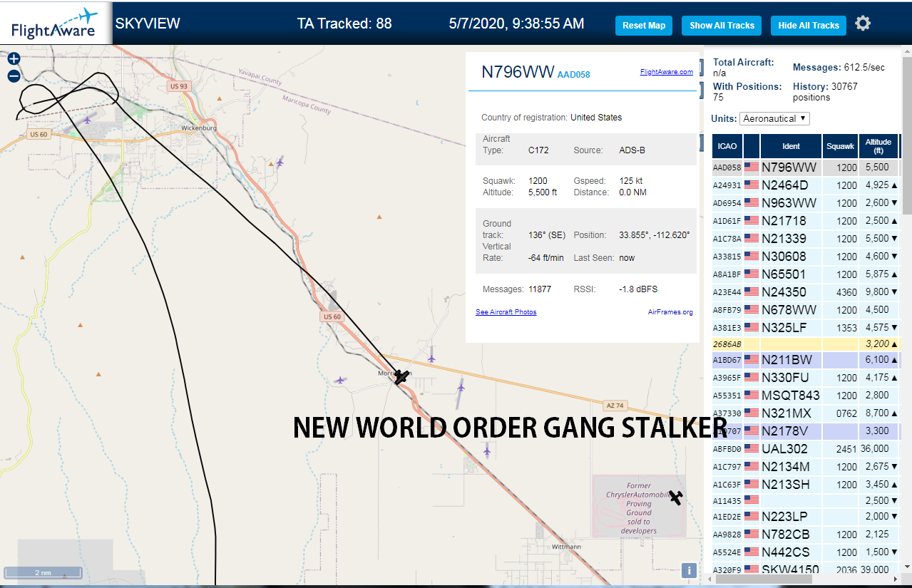Select SKW4150 aircraft row

[806, 569]
